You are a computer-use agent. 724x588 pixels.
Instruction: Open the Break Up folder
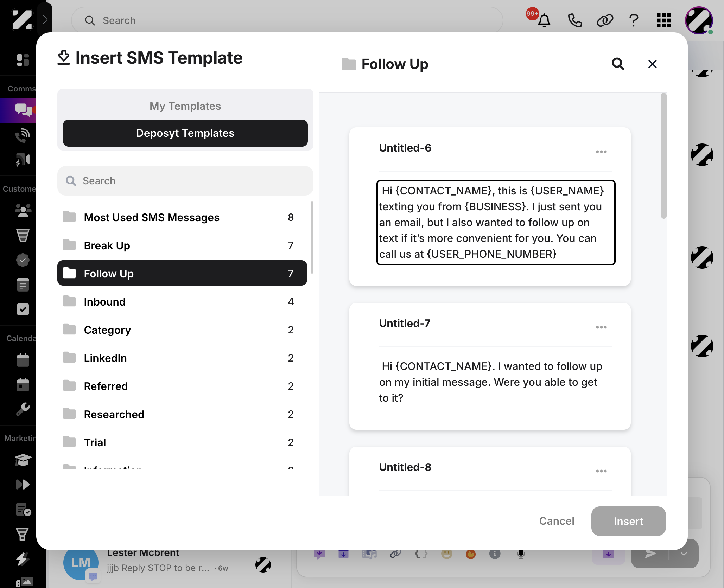tap(182, 245)
